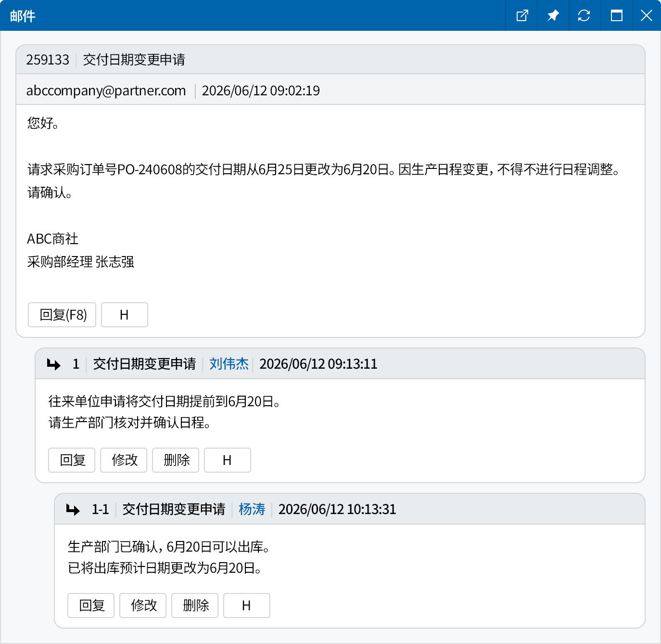
Task: Open author link 杨涛
Action: 252,509
